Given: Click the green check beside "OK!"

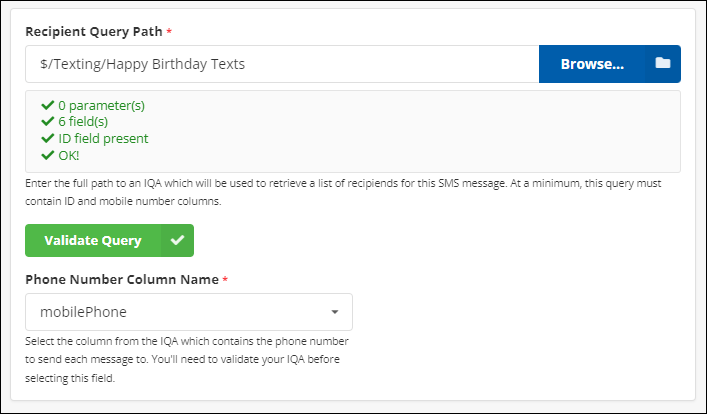Looking at the screenshot, I should [47, 155].
